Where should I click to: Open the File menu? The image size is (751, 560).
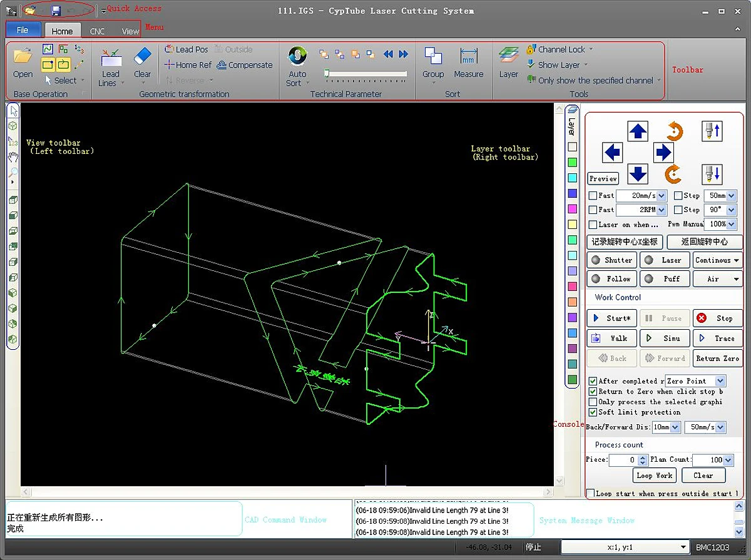point(23,30)
